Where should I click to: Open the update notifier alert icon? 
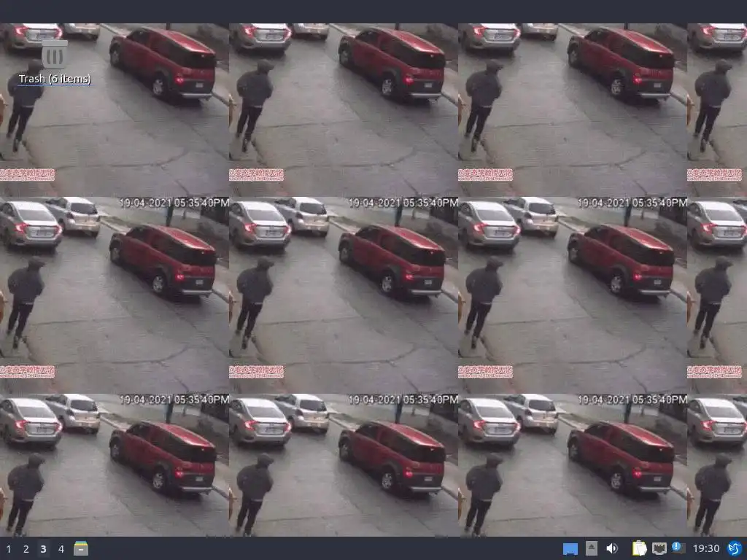[678, 548]
